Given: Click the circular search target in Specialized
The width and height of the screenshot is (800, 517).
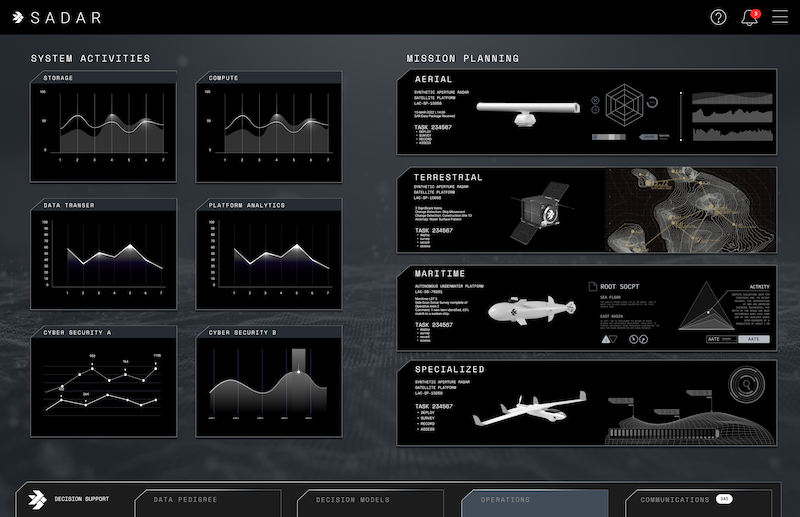Looking at the screenshot, I should pyautogui.click(x=745, y=381).
